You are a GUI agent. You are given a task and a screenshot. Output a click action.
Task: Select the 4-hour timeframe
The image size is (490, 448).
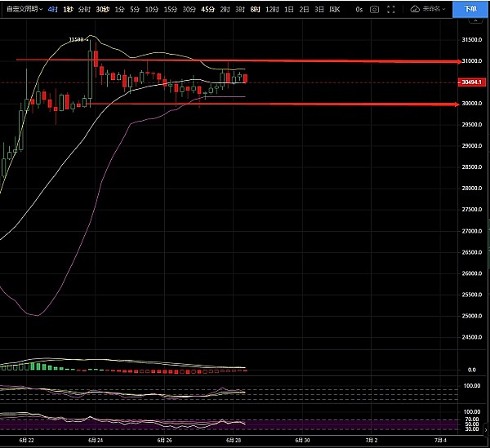point(53,9)
